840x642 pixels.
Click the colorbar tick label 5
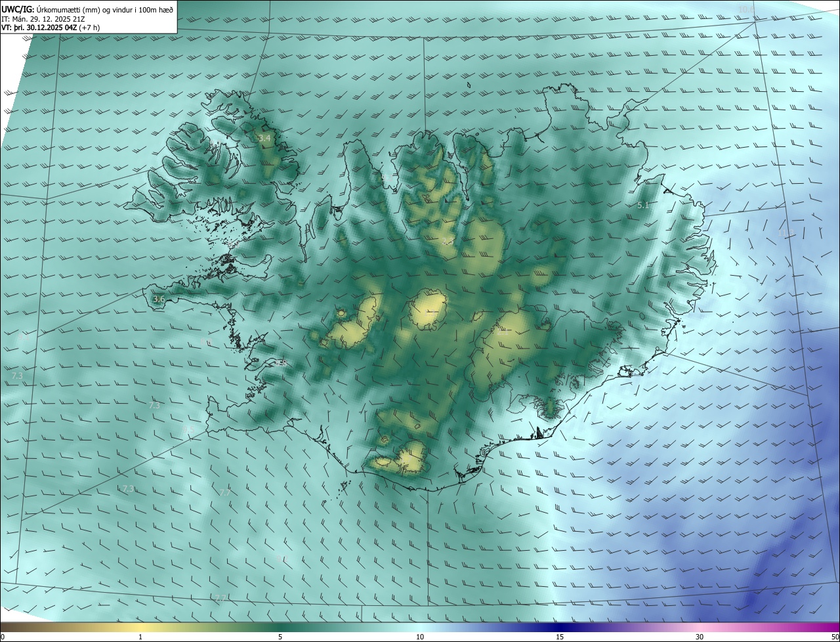pyautogui.click(x=280, y=637)
